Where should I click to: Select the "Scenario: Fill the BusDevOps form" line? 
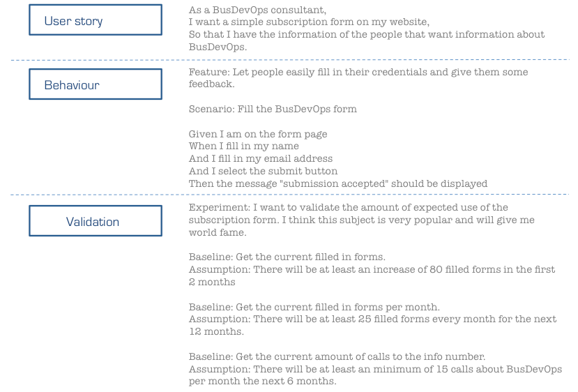coord(273,109)
